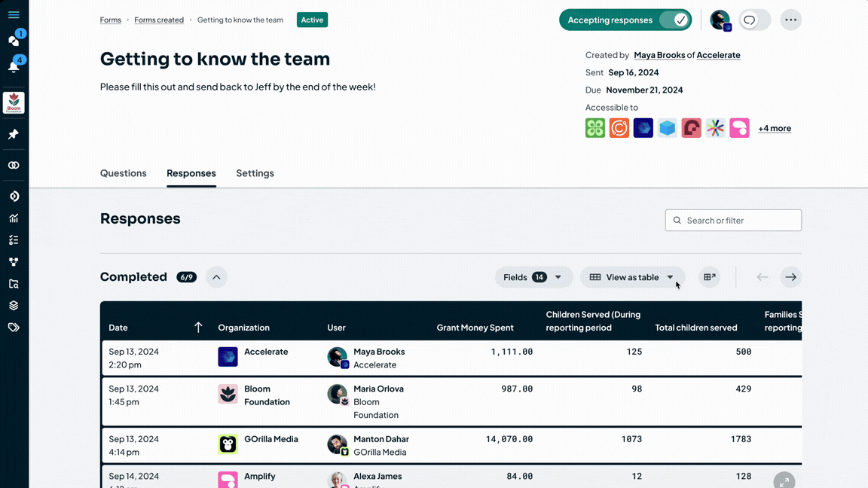Click the open table in new window icon
Screen dimensions: 868x488
click(709, 277)
